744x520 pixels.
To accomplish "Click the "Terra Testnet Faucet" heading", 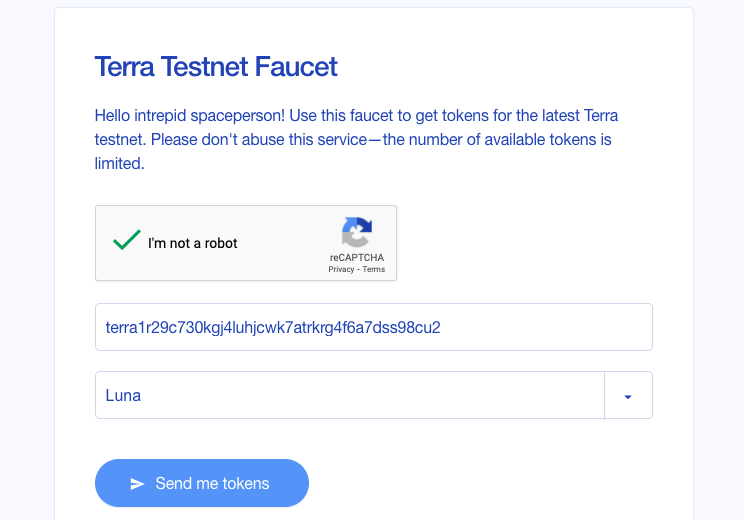I will (x=216, y=67).
